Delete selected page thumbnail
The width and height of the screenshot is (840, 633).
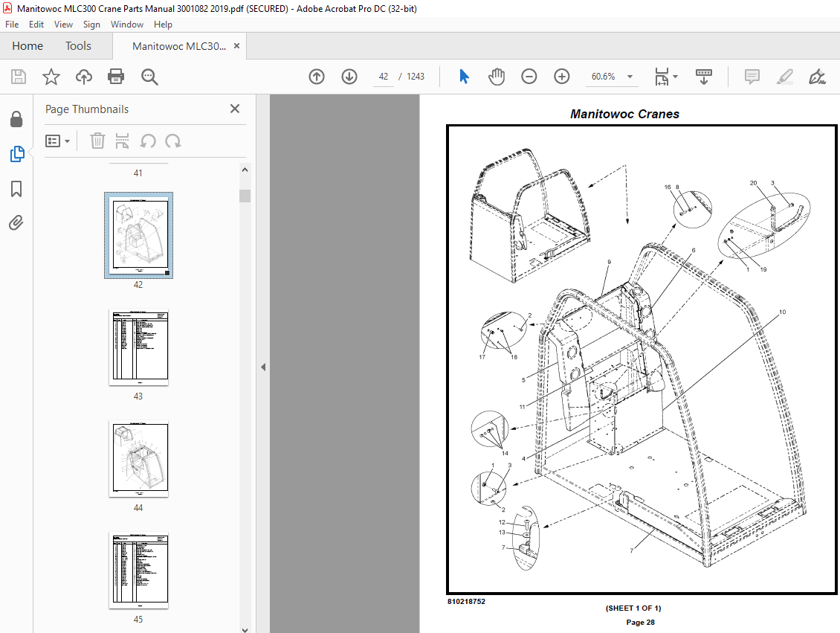click(x=97, y=141)
